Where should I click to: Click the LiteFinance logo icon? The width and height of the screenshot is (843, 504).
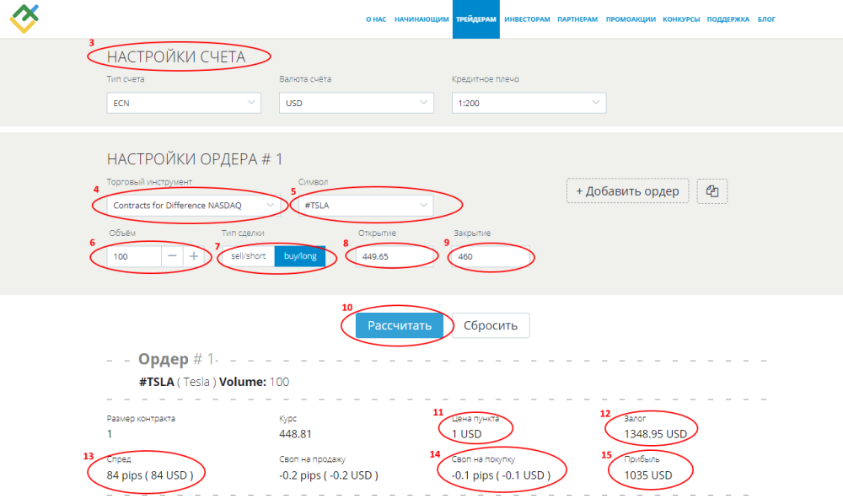(24, 19)
